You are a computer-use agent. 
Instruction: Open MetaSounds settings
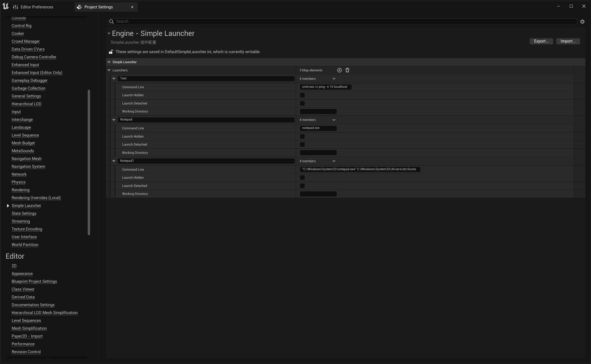[x=23, y=151]
